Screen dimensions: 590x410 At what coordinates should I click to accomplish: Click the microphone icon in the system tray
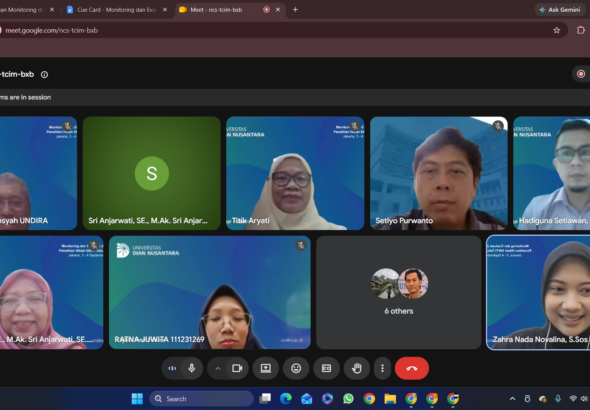558,399
